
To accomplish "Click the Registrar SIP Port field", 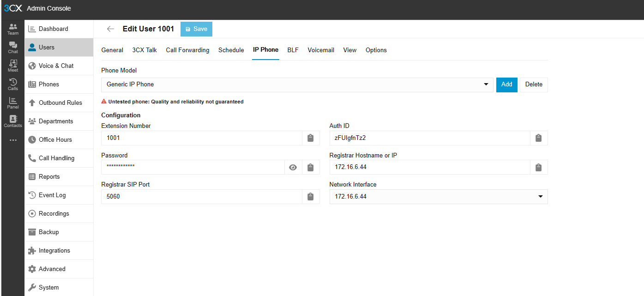I will click(x=202, y=197).
